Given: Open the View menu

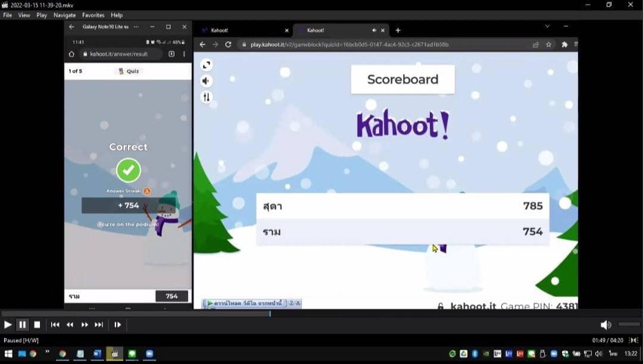Looking at the screenshot, I should click(24, 15).
